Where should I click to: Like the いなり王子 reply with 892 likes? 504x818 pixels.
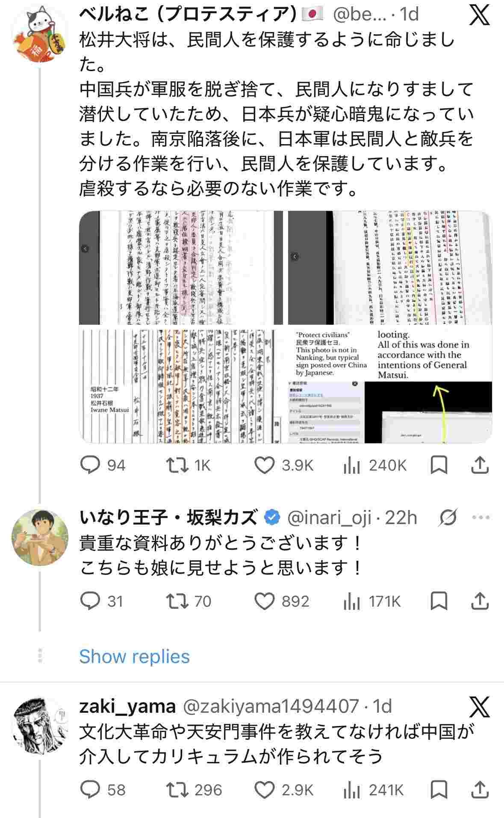coord(281,601)
